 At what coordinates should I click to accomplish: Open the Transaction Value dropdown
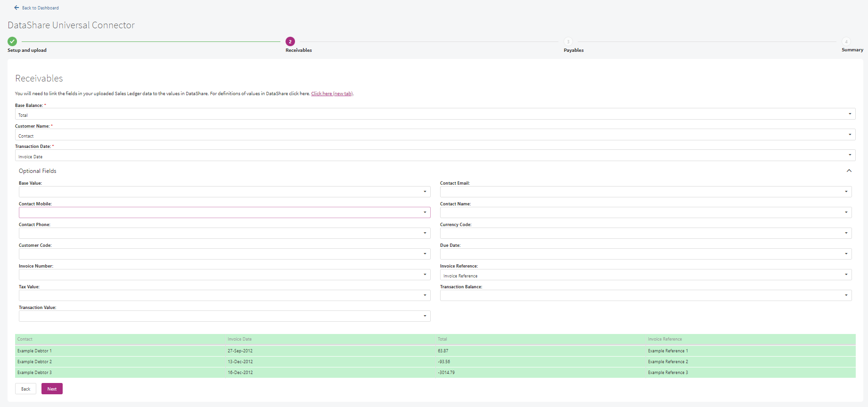(224, 316)
